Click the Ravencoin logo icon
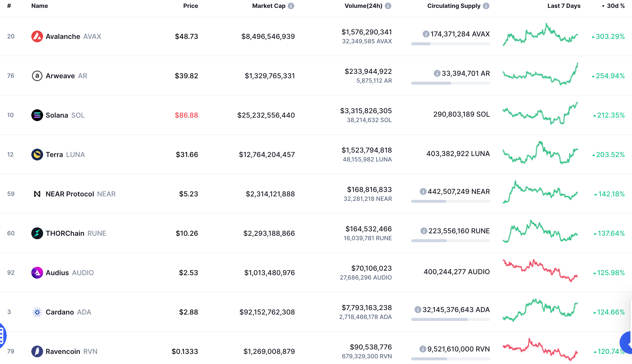This screenshot has width=632, height=364. pyautogui.click(x=37, y=351)
